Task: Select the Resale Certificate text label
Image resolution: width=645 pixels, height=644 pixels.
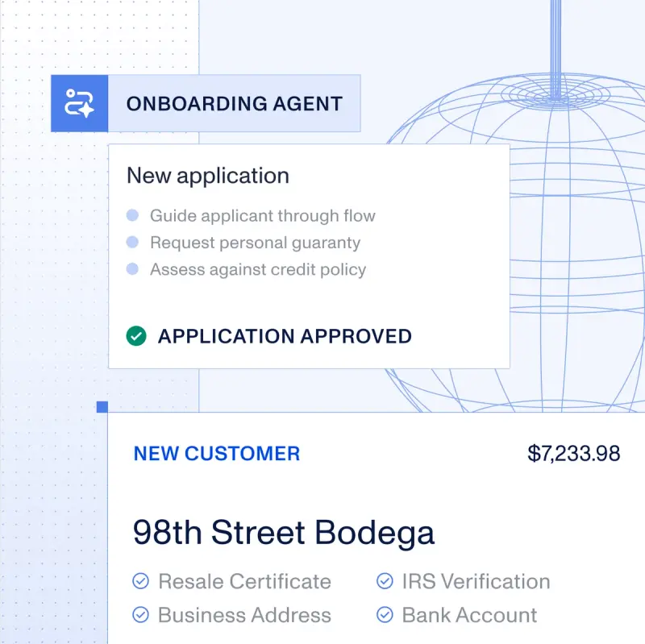Action: tap(245, 581)
